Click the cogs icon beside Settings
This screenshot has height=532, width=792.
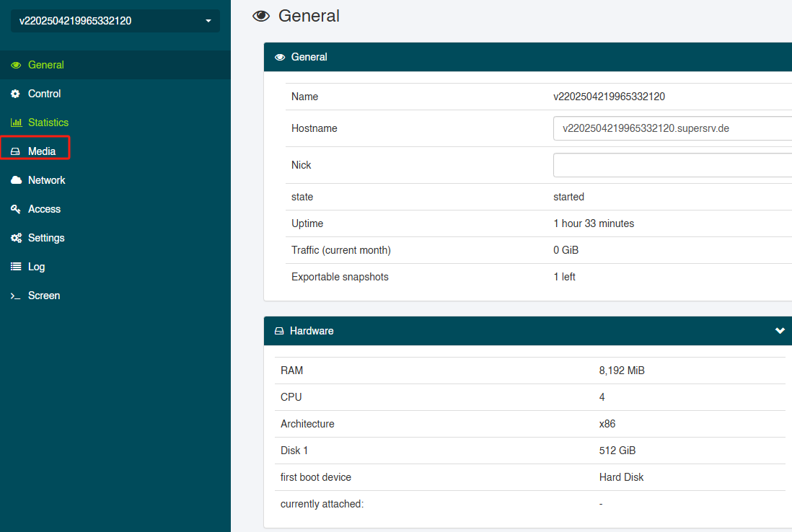point(15,238)
